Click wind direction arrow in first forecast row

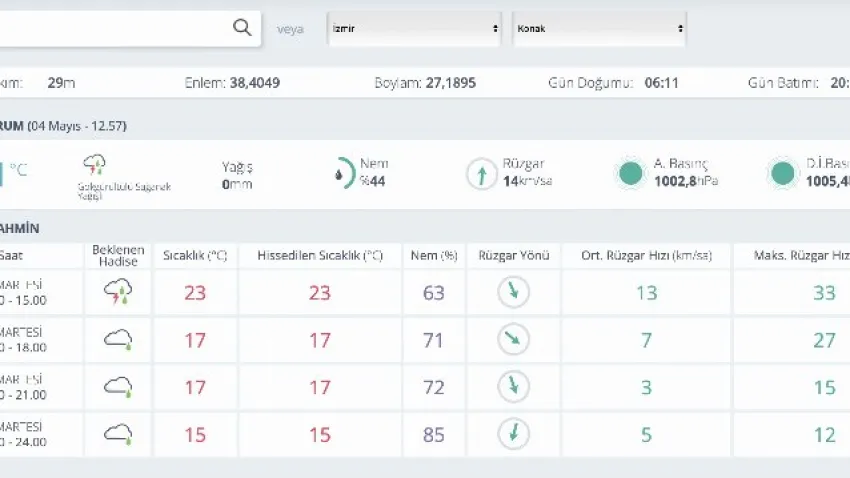click(513, 292)
